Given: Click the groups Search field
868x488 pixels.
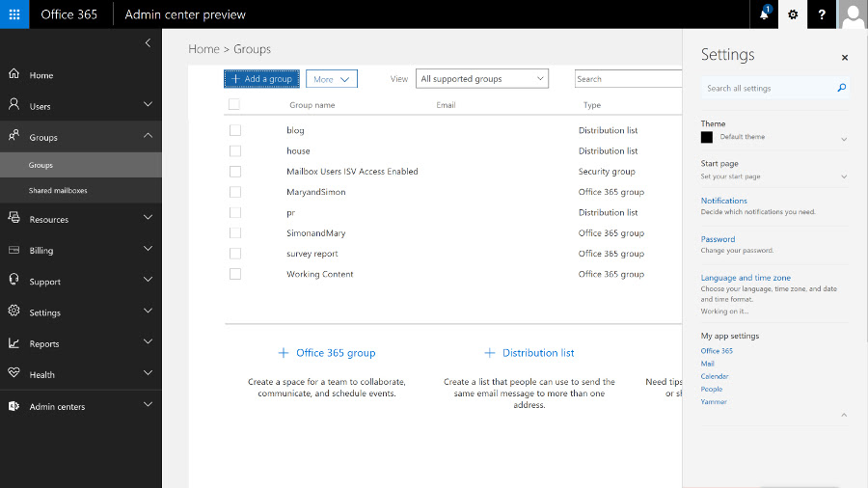Looking at the screenshot, I should (x=628, y=78).
